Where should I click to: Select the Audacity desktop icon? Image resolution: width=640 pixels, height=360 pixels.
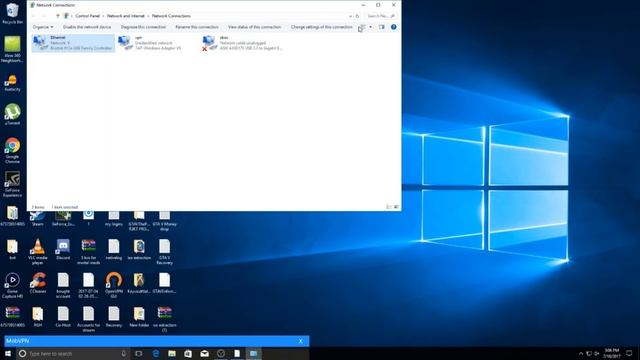pos(12,82)
